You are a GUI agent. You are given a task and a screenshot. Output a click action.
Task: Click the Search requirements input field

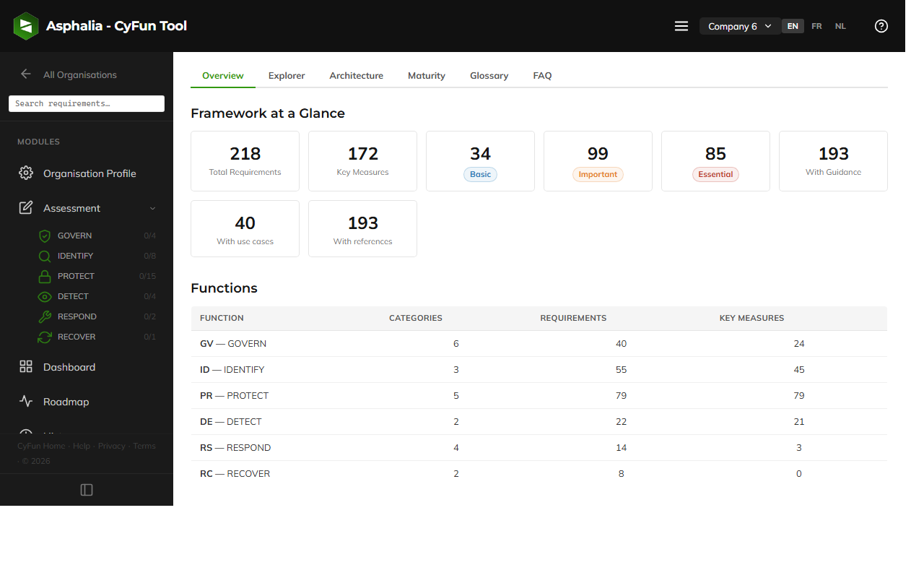(86, 103)
